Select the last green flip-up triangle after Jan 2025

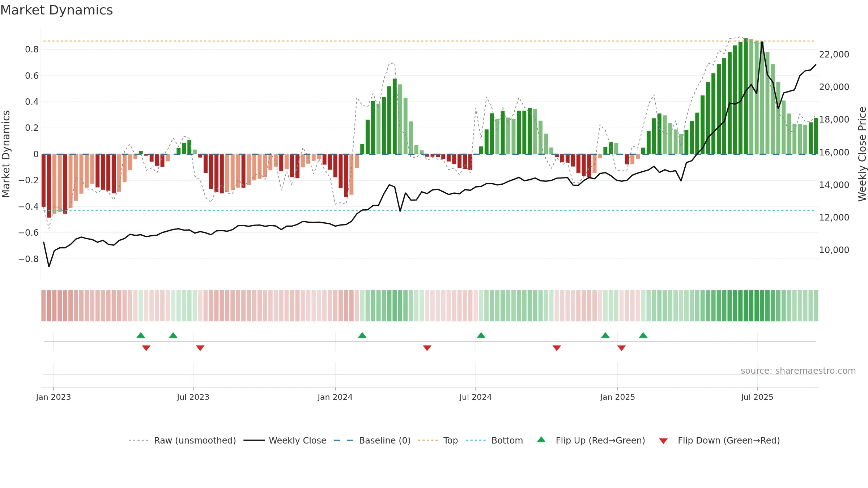pos(643,335)
